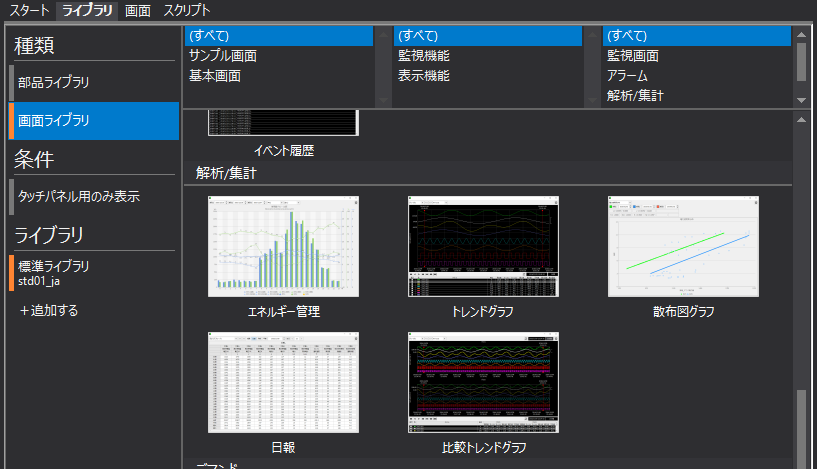Click the イベント履歴 label
The image size is (817, 469).
pos(284,151)
